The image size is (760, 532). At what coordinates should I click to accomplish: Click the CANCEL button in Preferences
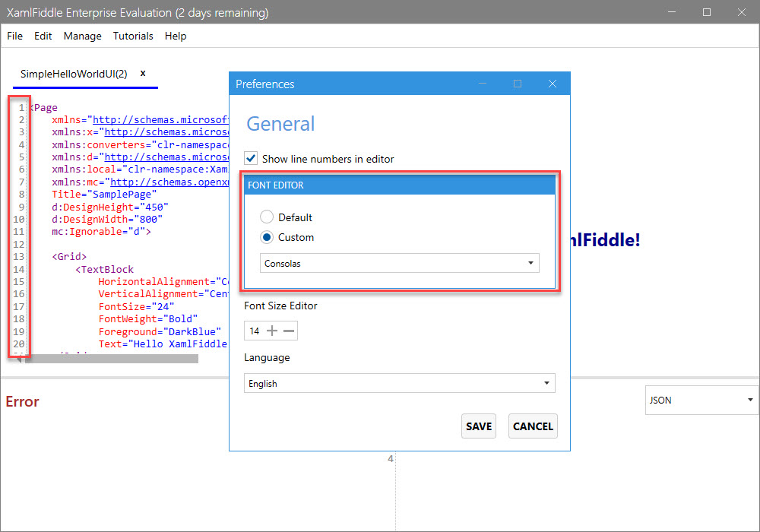click(534, 426)
